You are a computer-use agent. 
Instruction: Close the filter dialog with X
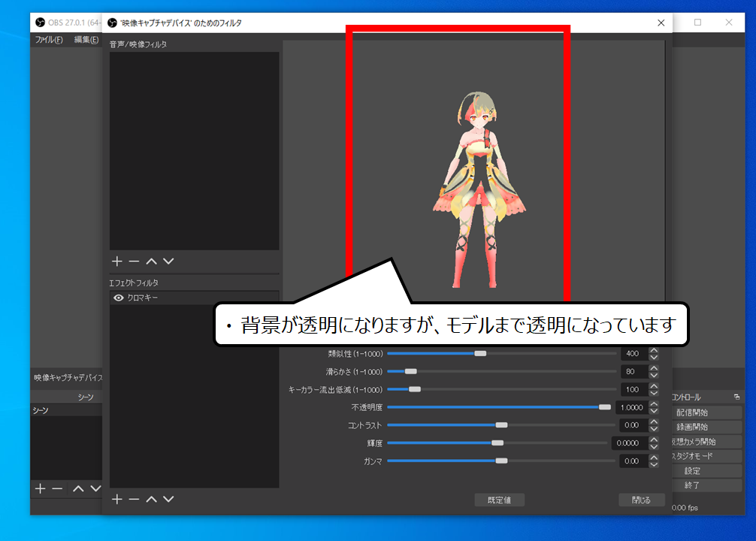point(661,23)
